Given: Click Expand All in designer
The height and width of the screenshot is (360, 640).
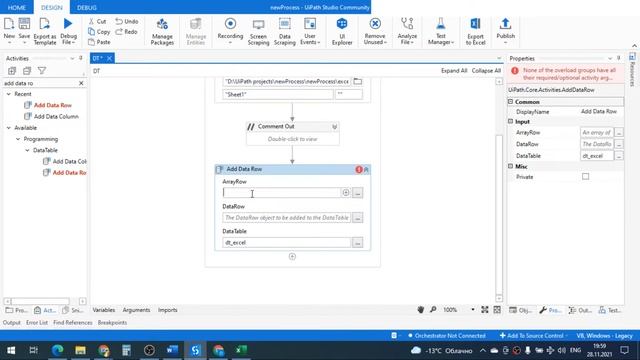Looking at the screenshot, I should pyautogui.click(x=454, y=71).
